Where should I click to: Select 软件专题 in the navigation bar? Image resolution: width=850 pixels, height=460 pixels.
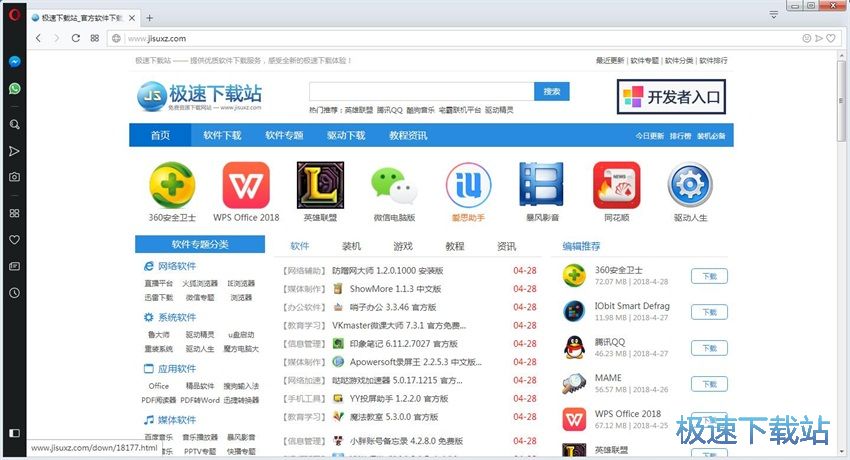pos(284,135)
